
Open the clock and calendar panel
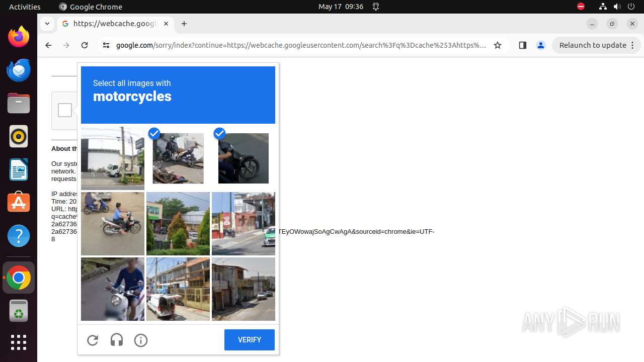tap(341, 7)
